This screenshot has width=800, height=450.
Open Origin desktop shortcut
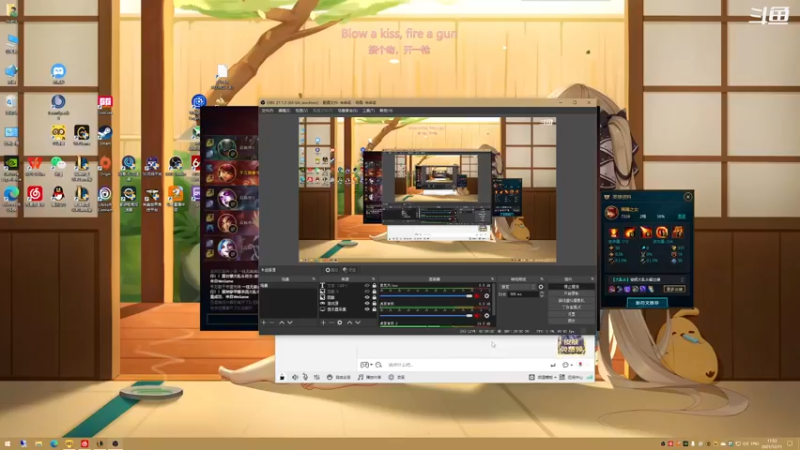(105, 165)
